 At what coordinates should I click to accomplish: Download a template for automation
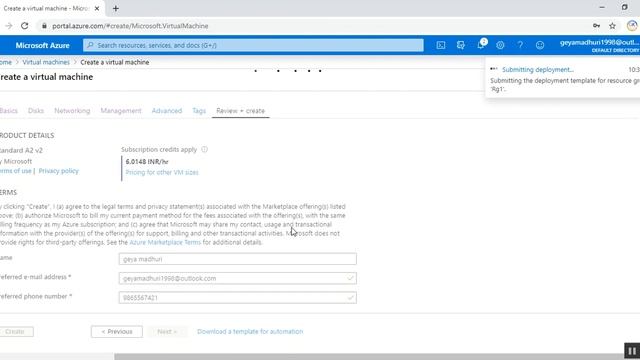[250, 331]
